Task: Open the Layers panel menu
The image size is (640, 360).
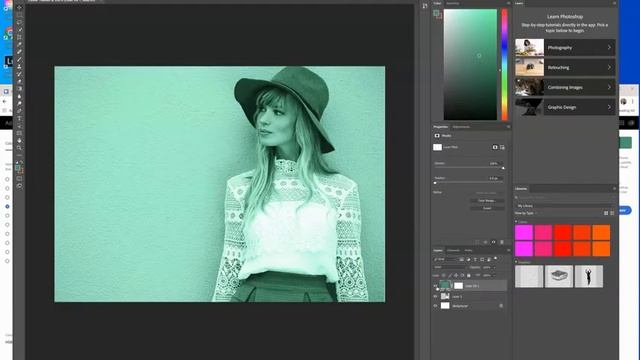Action: (x=508, y=250)
